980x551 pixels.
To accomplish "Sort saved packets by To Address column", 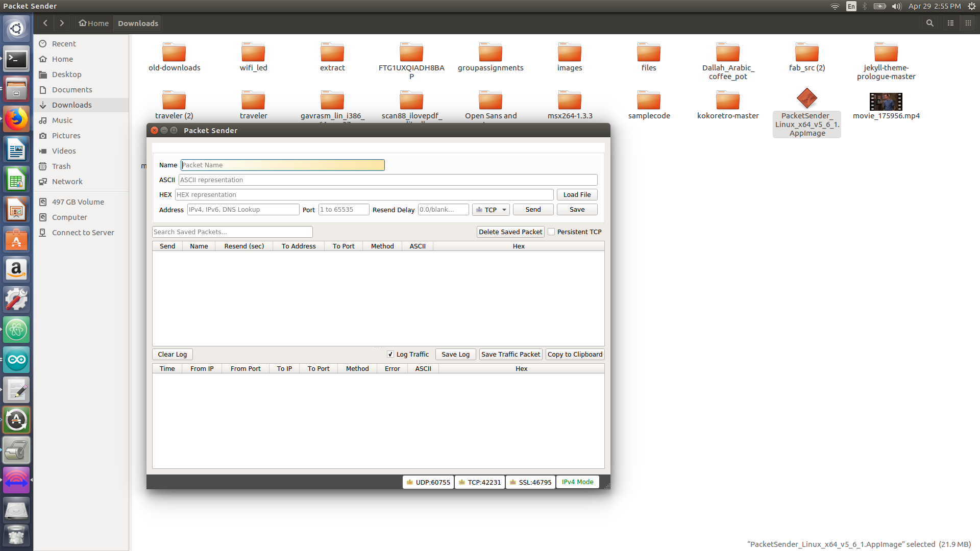I will coord(299,246).
